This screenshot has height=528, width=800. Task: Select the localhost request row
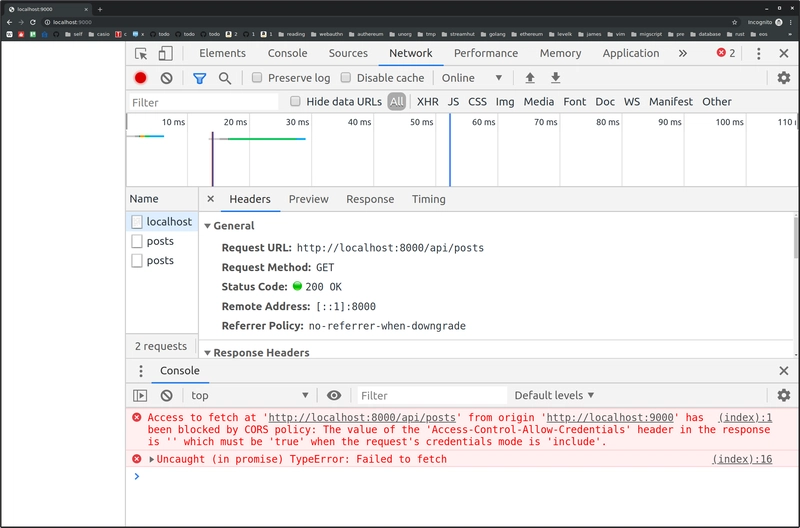click(x=162, y=221)
